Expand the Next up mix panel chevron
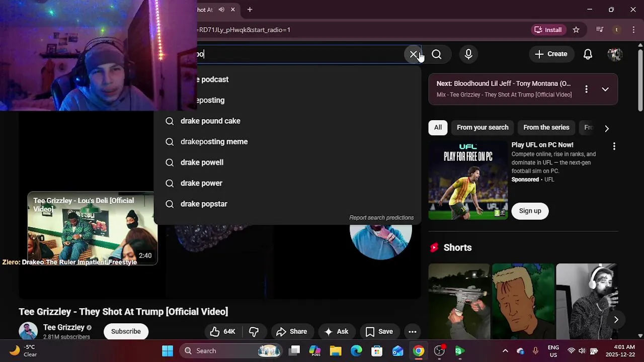The height and width of the screenshot is (362, 644). (x=605, y=89)
